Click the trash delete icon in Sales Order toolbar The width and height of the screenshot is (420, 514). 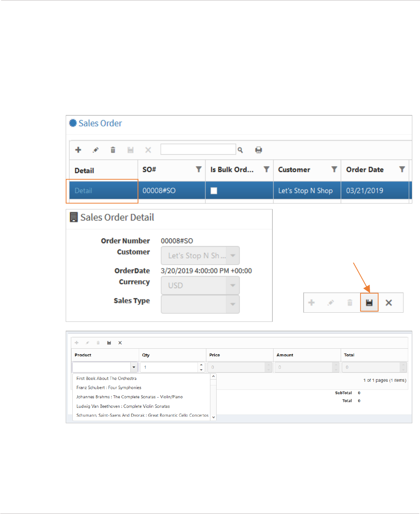[113, 150]
